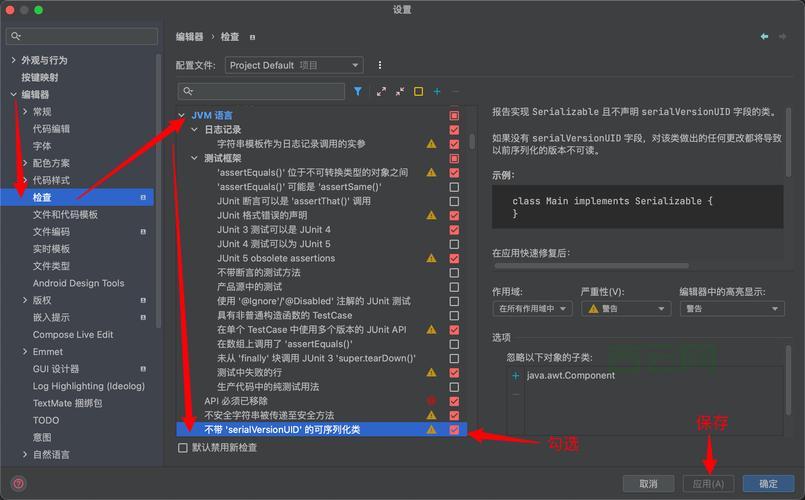Select 在数组上调用了 'assertEquals()' inspection
The height and width of the screenshot is (500, 805).
click(x=285, y=344)
